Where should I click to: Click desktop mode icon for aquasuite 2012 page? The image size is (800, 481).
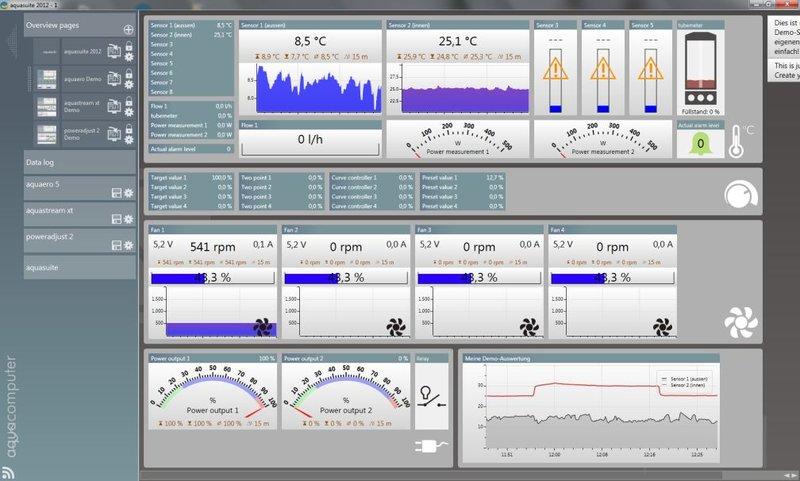pos(114,51)
